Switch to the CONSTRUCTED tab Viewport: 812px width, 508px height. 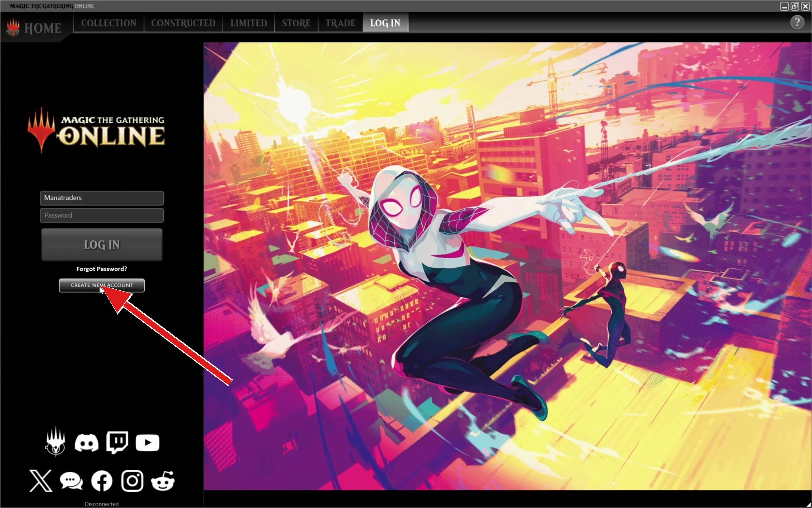click(x=183, y=23)
